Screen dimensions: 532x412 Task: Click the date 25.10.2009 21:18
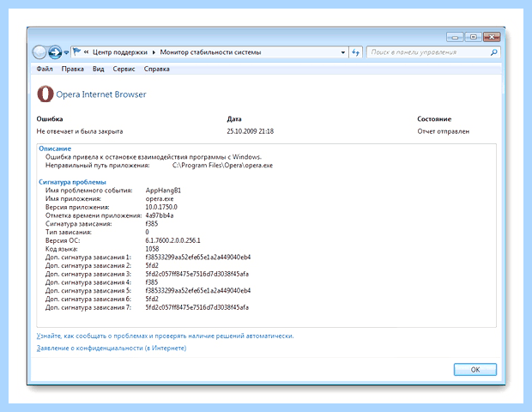point(251,131)
